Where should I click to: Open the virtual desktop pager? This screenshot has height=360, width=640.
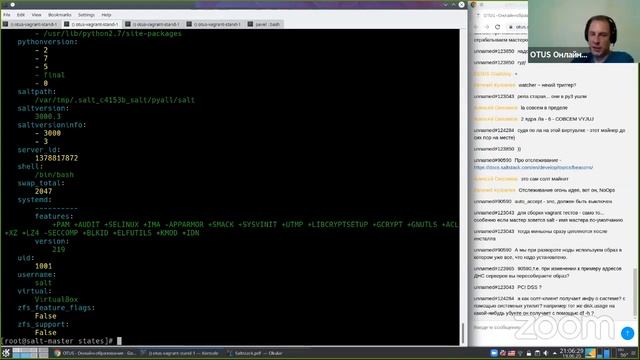[30, 353]
